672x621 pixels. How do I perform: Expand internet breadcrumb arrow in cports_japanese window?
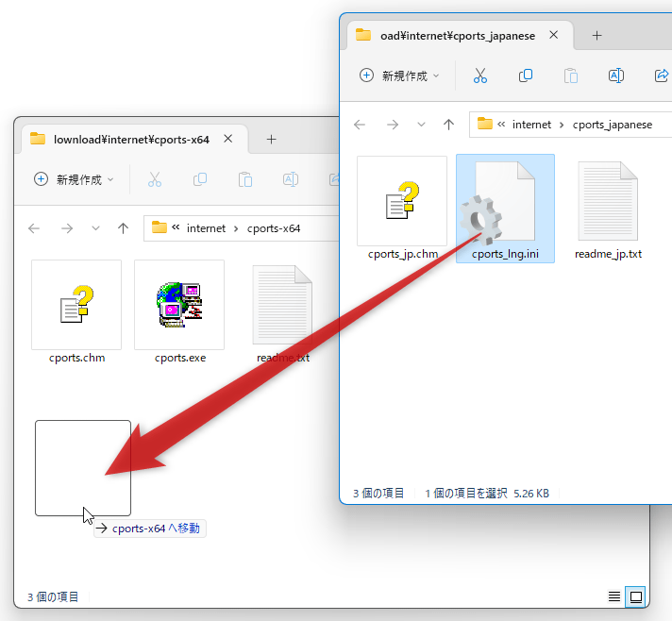click(x=562, y=125)
